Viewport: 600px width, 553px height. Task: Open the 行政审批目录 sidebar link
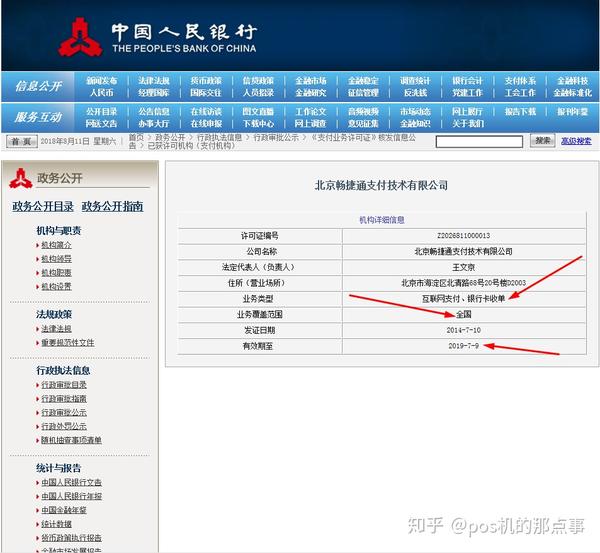(x=64, y=385)
